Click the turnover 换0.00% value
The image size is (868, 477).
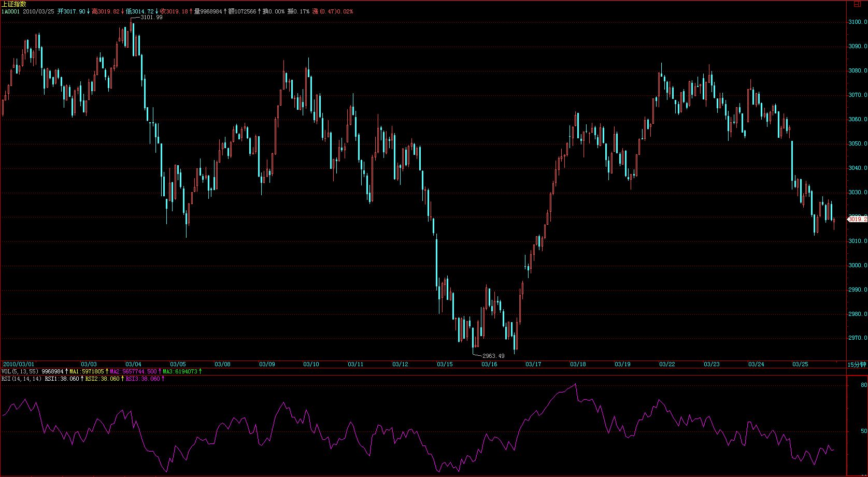tap(274, 11)
